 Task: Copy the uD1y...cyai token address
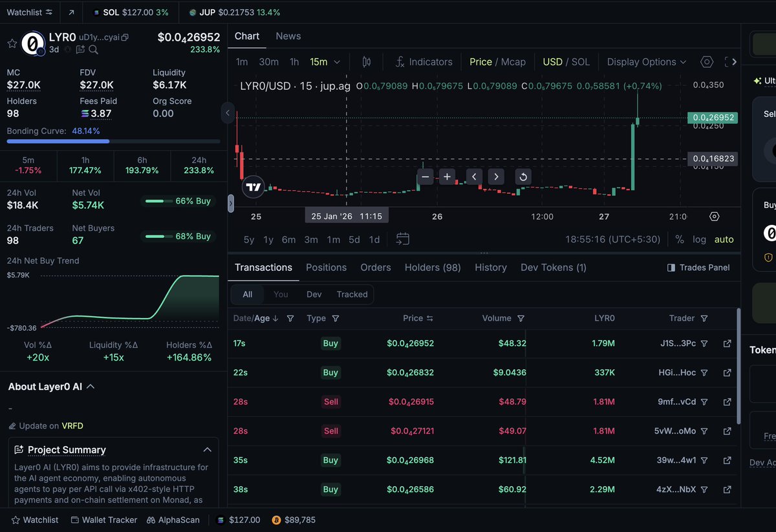(125, 37)
